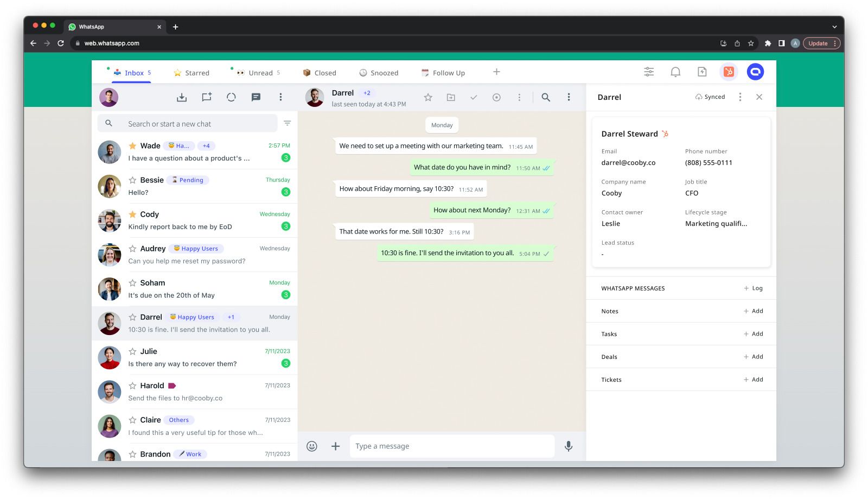Click the Chrome Update button

pyautogui.click(x=822, y=43)
